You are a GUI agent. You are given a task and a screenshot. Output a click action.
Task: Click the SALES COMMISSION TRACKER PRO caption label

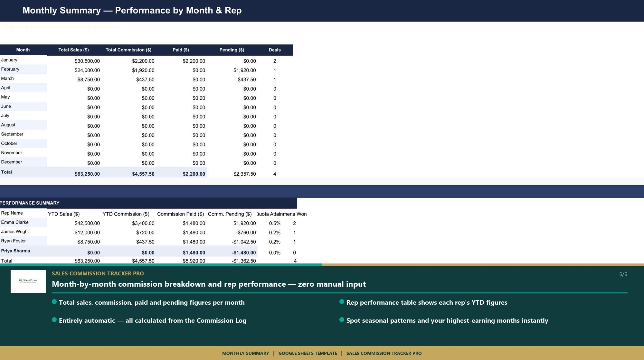coord(98,273)
